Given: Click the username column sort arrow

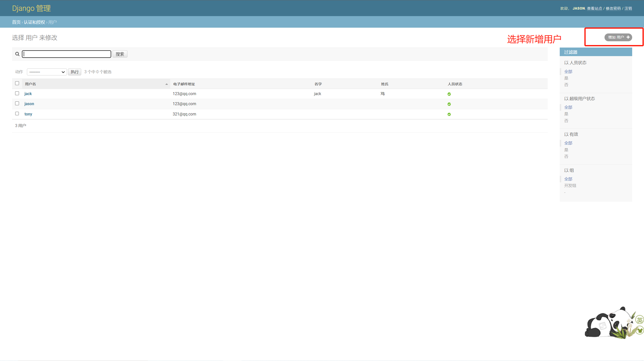Looking at the screenshot, I should coord(167,84).
